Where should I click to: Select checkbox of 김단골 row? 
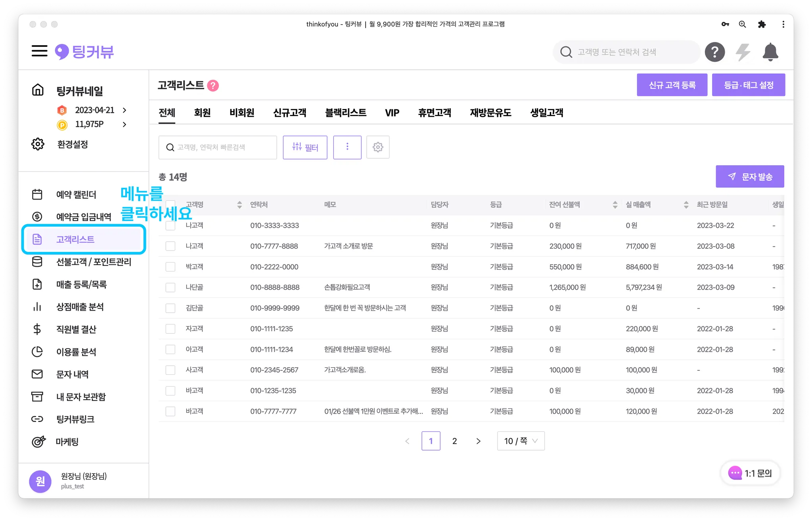click(170, 308)
